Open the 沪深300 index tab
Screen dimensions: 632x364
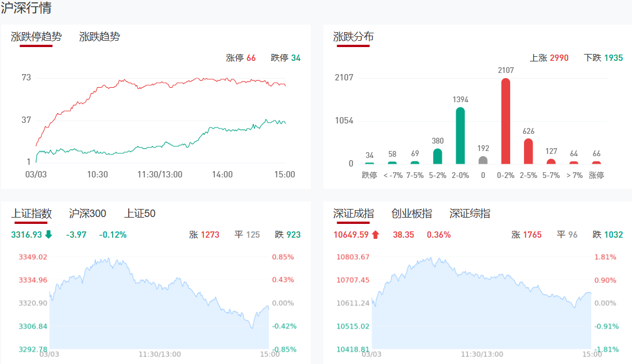click(x=87, y=214)
